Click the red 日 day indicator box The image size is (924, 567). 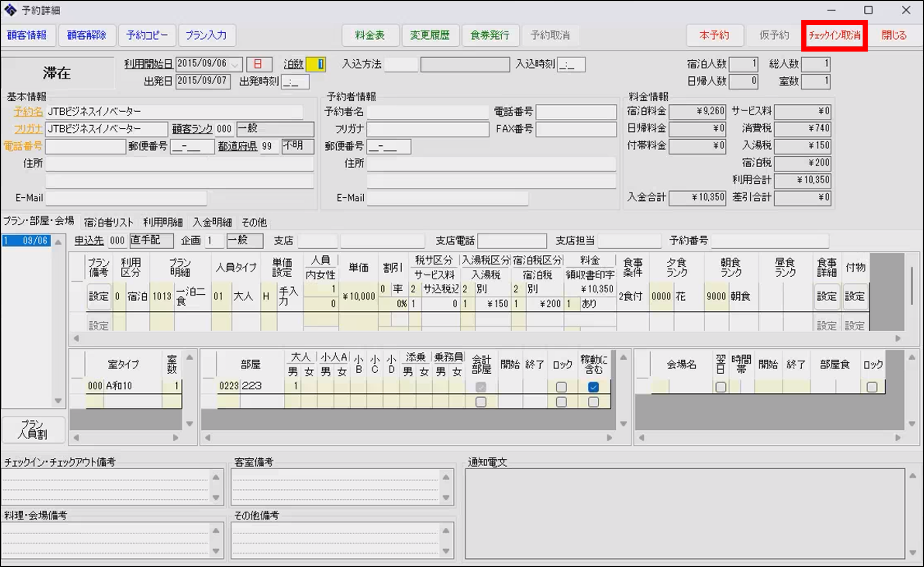(258, 64)
